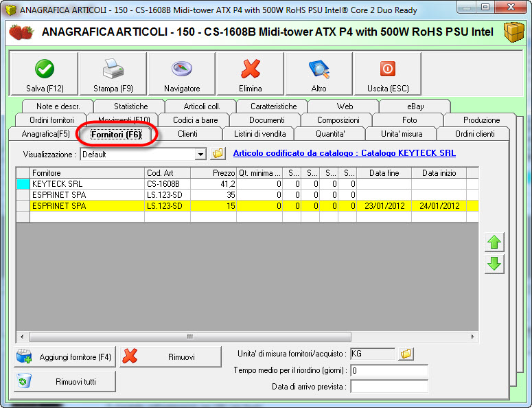Open the Codici a barre tab
Viewport: 532px width, 408px height.
[x=196, y=120]
